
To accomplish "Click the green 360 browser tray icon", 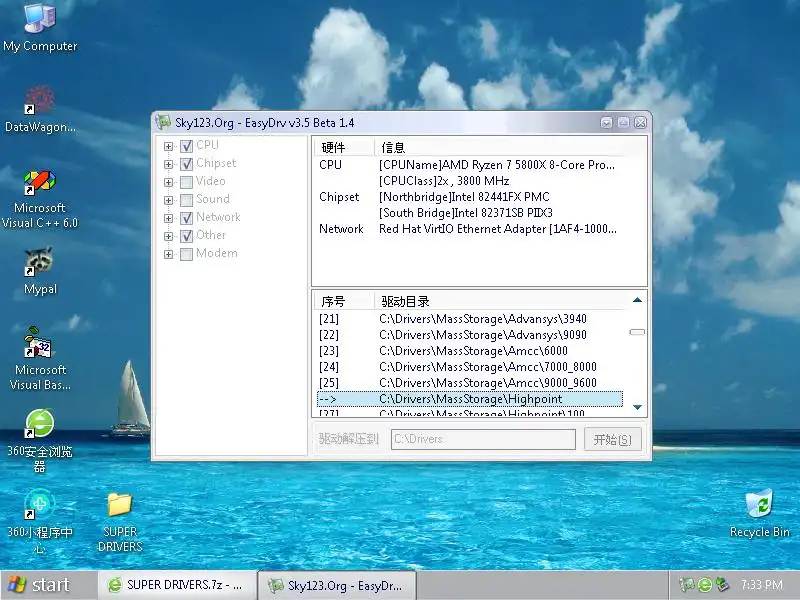I will (x=705, y=585).
